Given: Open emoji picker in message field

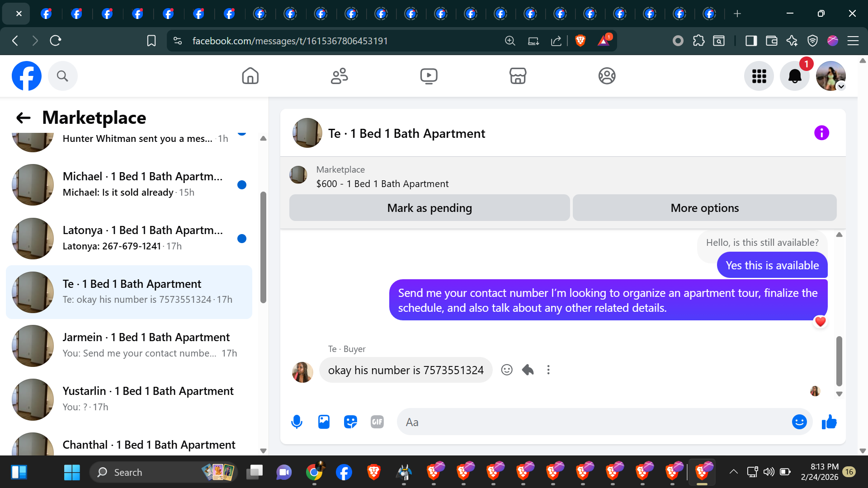Looking at the screenshot, I should [x=799, y=422].
